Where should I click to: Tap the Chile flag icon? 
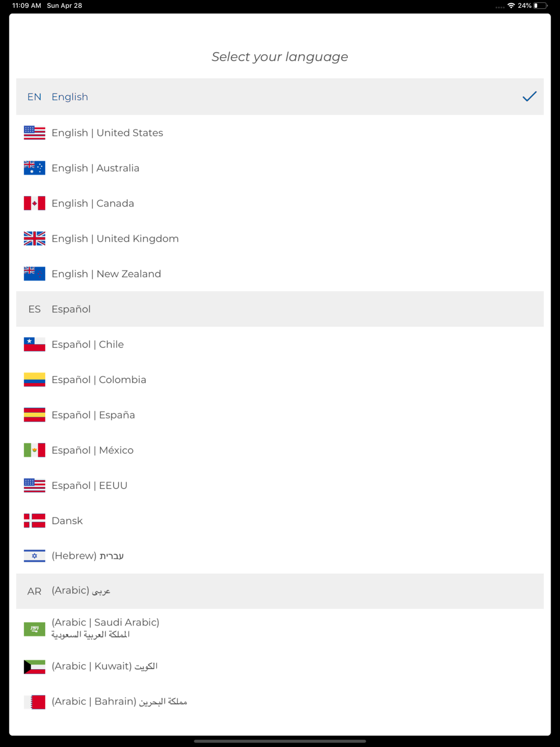pos(34,344)
